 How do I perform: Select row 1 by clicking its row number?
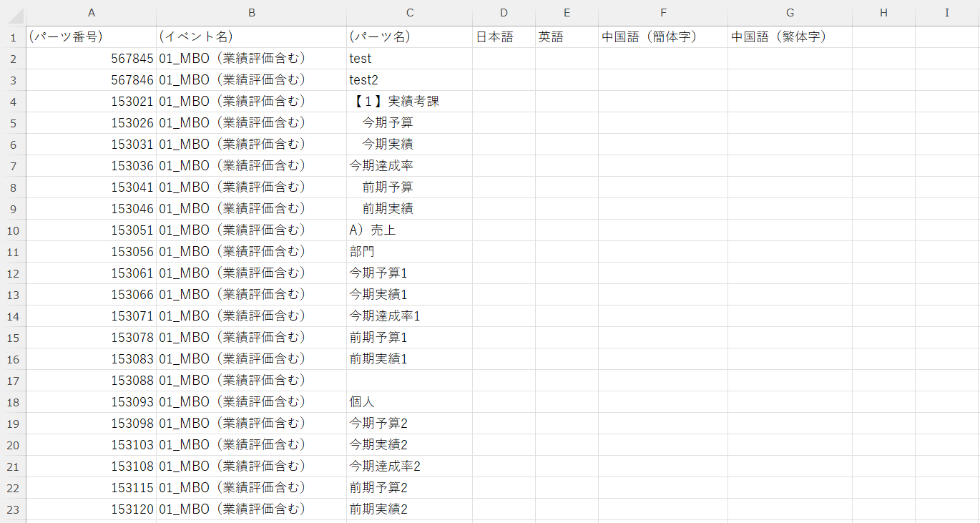click(12, 36)
